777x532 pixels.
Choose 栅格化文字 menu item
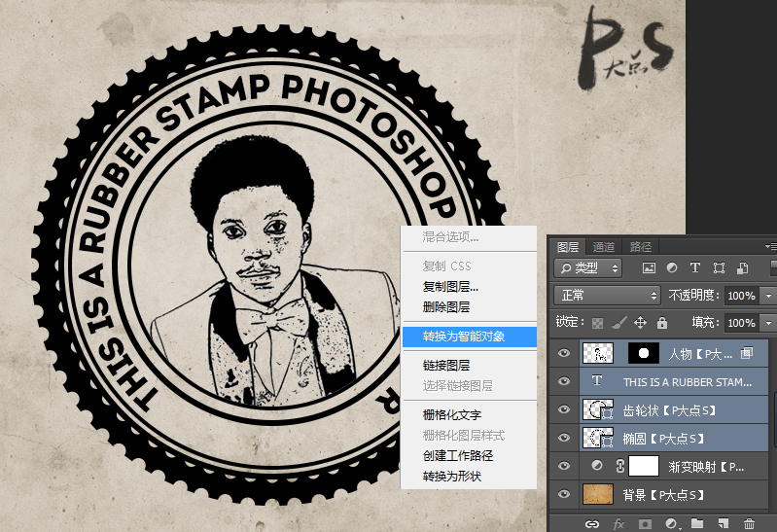pyautogui.click(x=470, y=415)
